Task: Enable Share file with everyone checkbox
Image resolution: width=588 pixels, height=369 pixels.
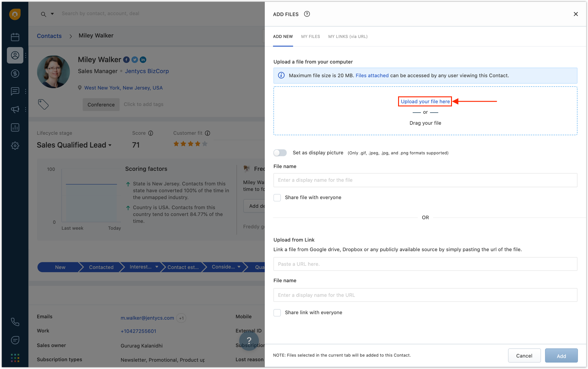Action: coord(277,197)
